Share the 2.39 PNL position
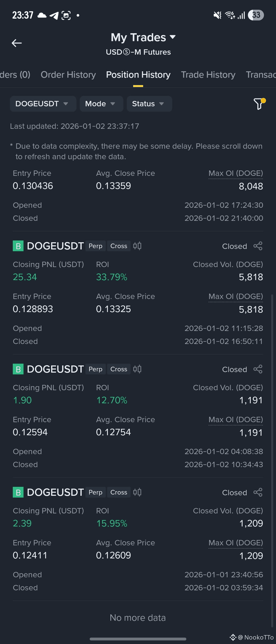 (x=258, y=492)
